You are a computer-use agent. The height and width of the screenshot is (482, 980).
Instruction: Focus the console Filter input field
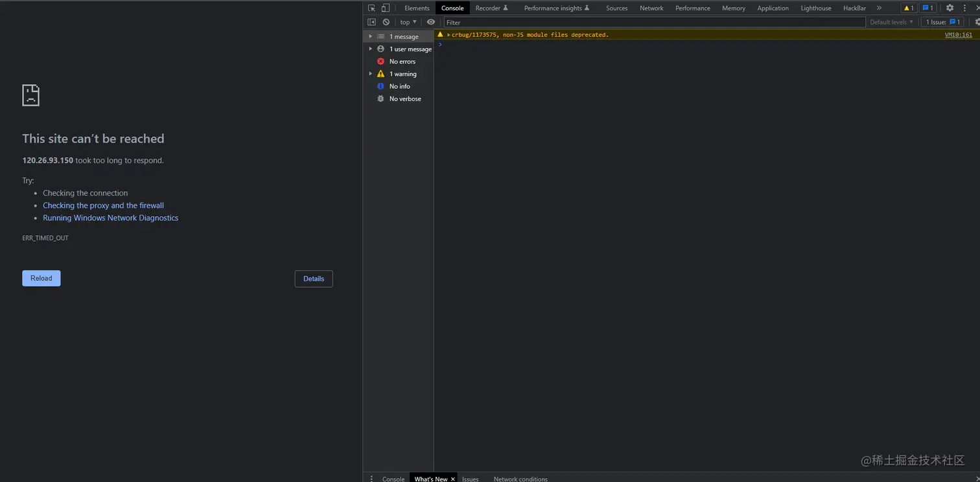click(x=655, y=22)
